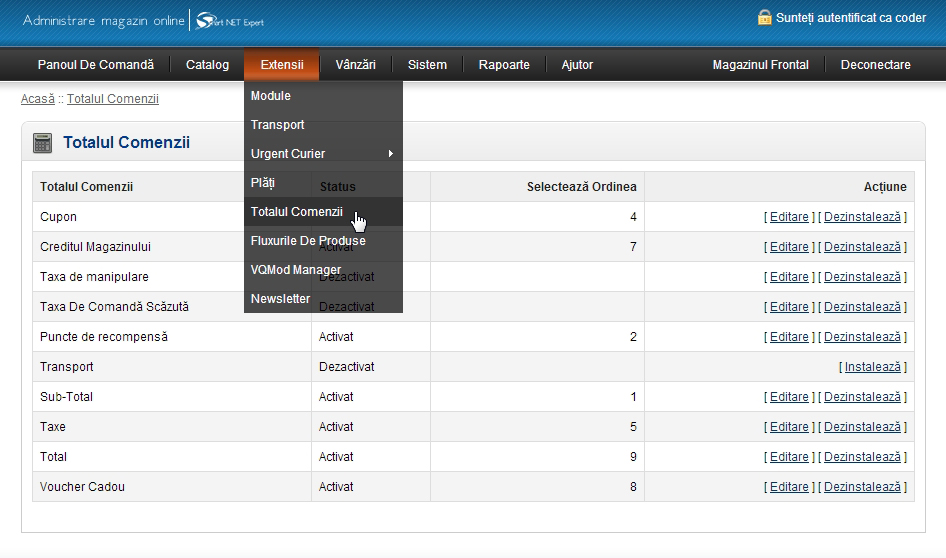
Task: Open the Extensii menu
Action: pos(282,65)
